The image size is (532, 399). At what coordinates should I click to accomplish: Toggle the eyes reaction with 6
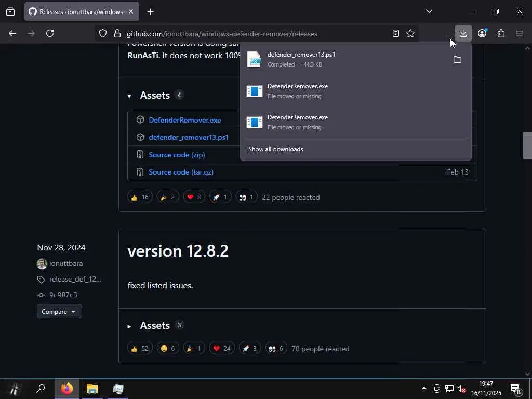click(x=276, y=349)
